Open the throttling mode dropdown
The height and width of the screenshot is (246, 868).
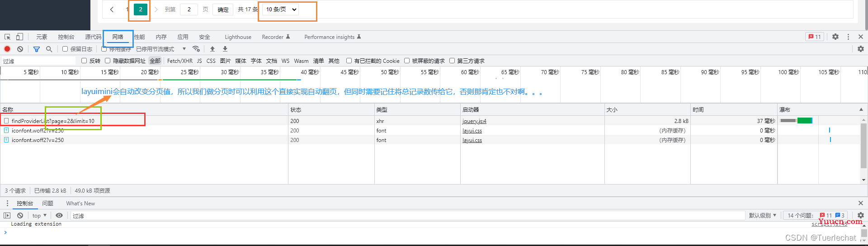click(x=161, y=49)
